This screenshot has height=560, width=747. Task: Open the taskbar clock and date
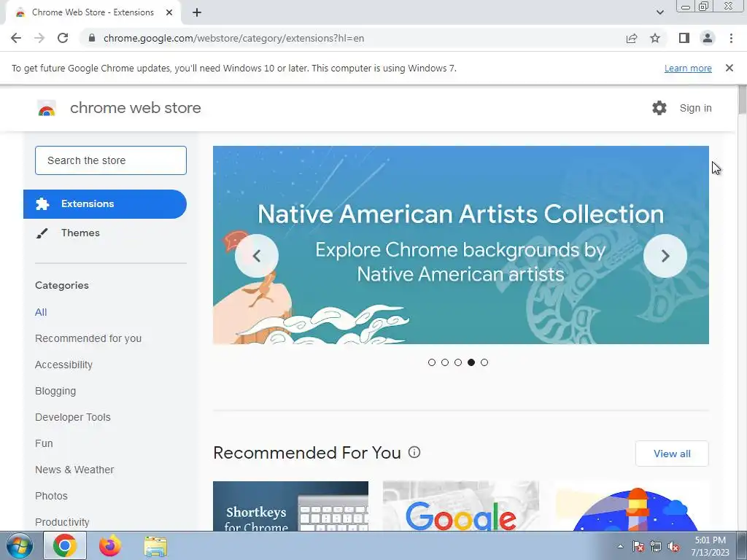coord(710,546)
